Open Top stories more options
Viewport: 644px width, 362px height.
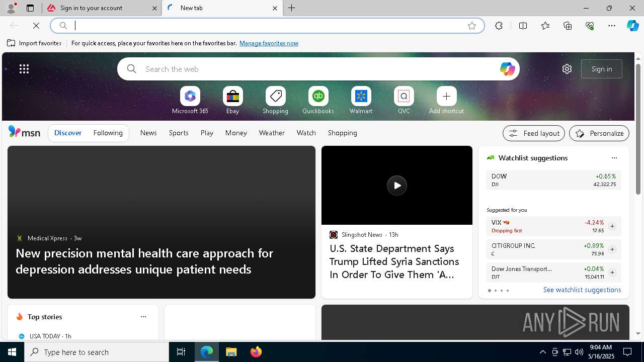point(143,317)
